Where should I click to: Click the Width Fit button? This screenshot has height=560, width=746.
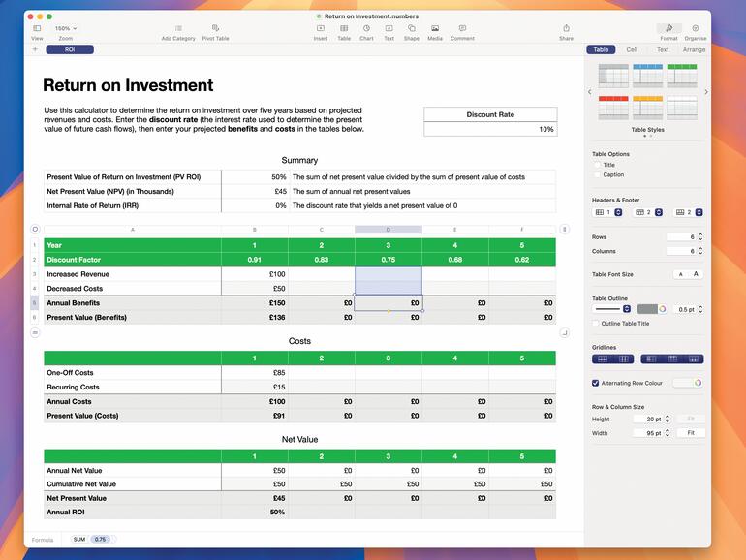[691, 433]
